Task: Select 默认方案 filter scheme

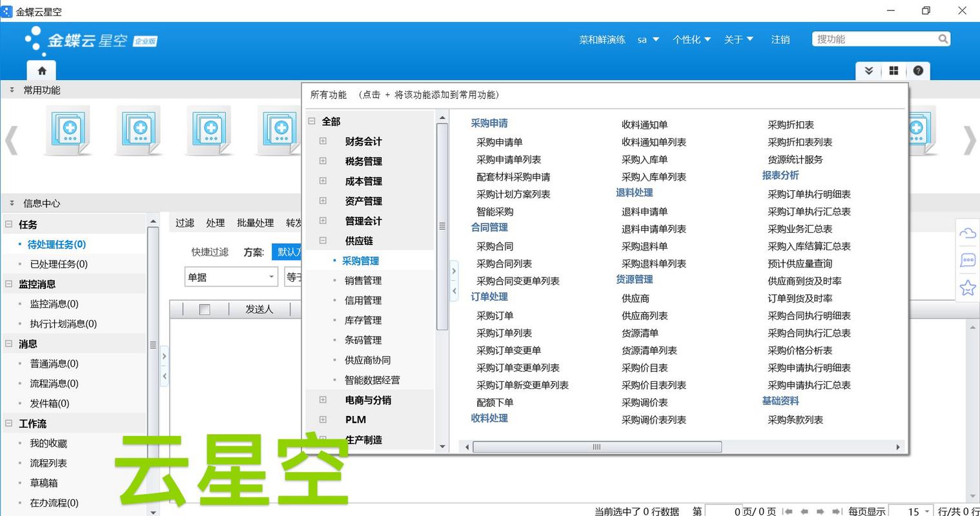Action: (x=287, y=252)
